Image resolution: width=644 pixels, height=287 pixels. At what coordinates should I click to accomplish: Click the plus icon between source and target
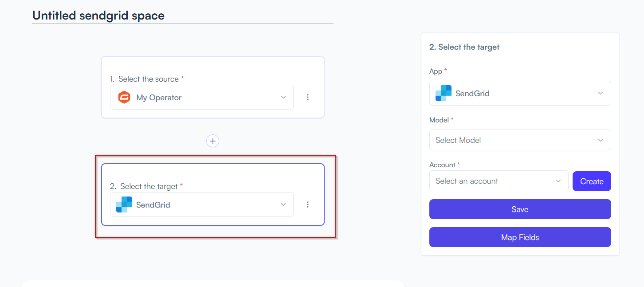click(213, 141)
